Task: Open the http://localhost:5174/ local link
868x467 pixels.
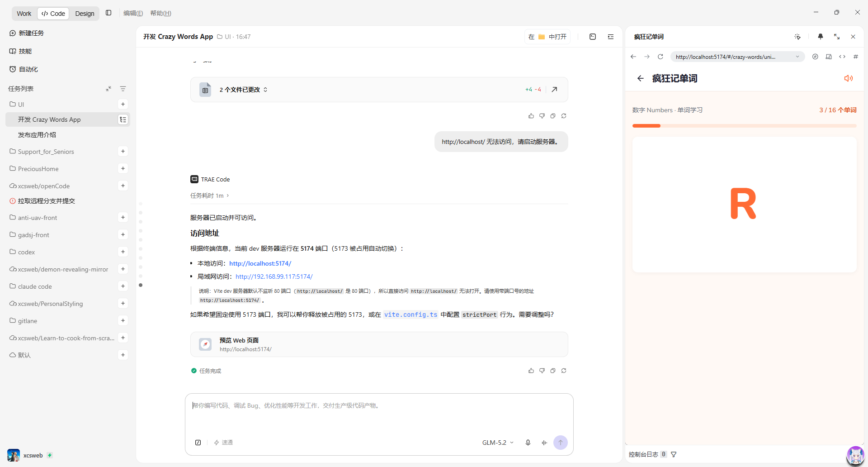Action: 260,263
